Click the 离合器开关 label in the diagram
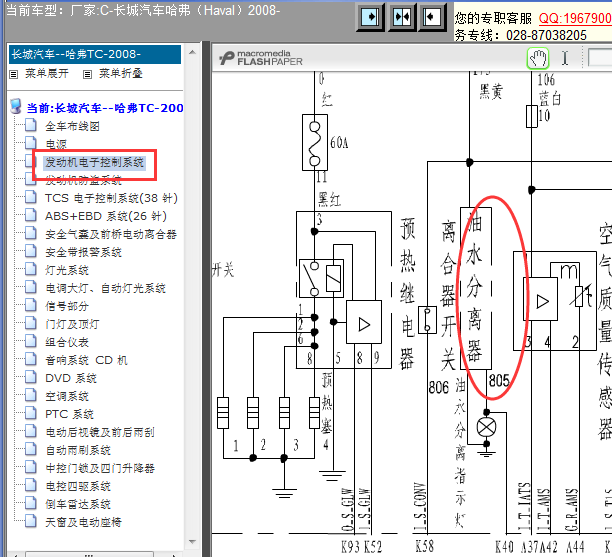The image size is (612, 557). click(x=448, y=295)
